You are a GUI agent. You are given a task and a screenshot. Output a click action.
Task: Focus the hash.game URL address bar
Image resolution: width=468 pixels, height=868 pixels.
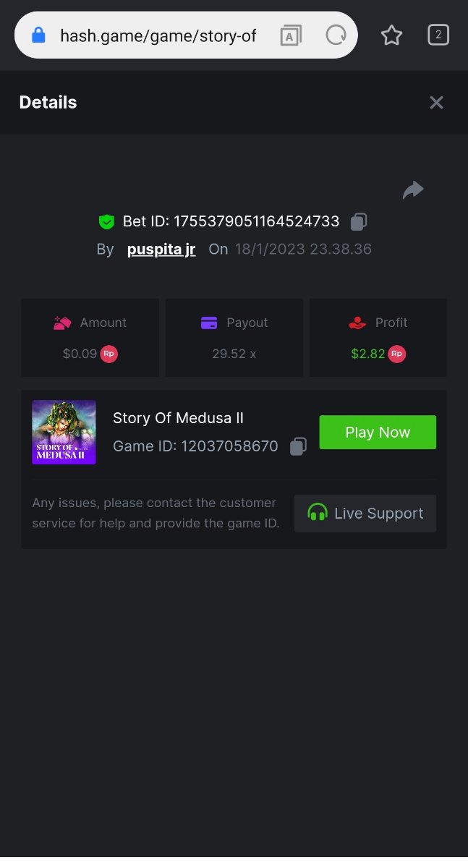click(158, 35)
